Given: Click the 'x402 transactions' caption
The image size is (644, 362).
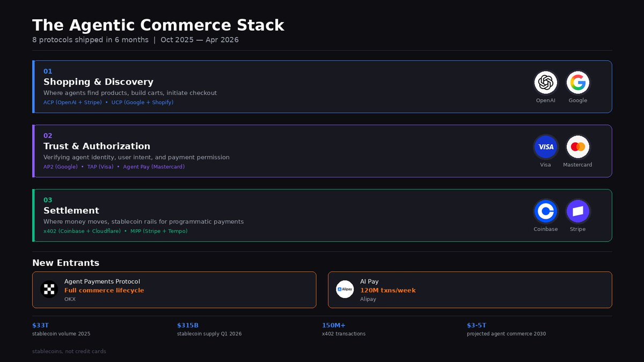Looking at the screenshot, I should (x=343, y=334).
